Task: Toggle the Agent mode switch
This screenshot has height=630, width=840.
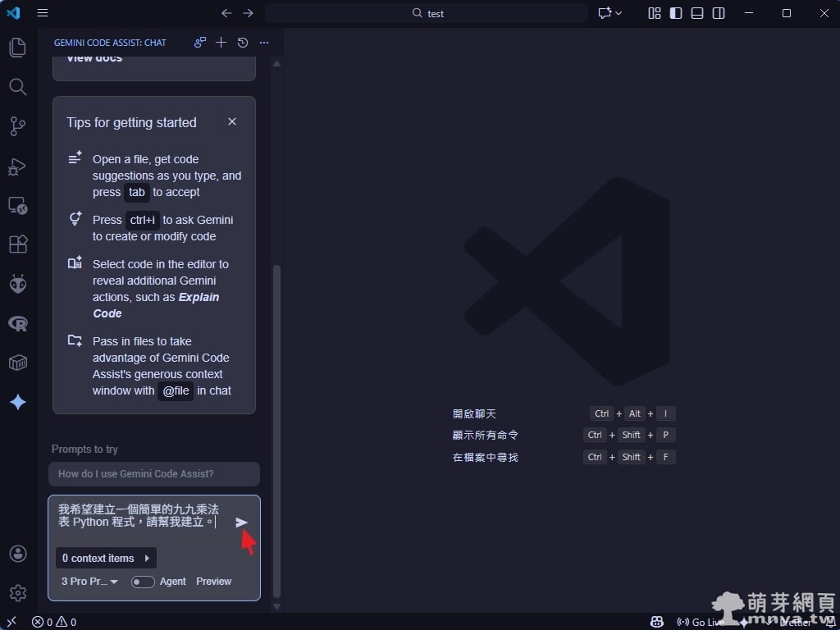Action: click(143, 582)
